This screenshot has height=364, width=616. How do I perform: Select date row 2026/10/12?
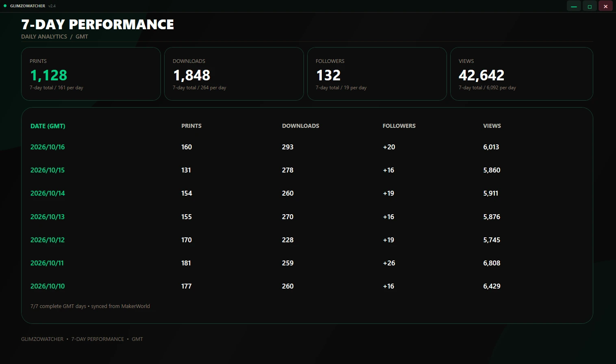307,240
